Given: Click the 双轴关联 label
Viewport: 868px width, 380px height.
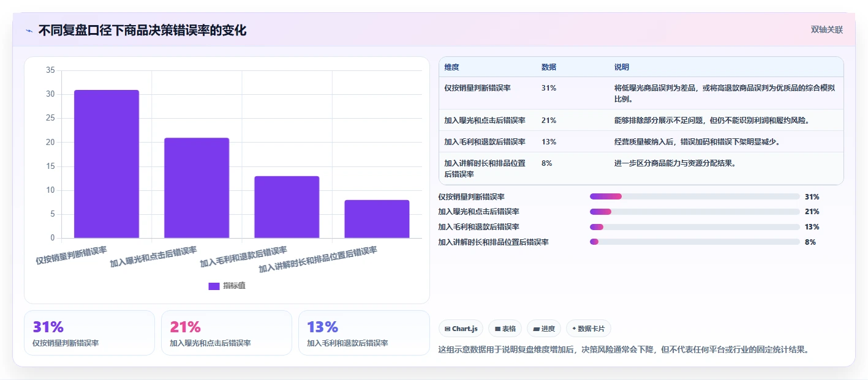Looking at the screenshot, I should tap(827, 29).
